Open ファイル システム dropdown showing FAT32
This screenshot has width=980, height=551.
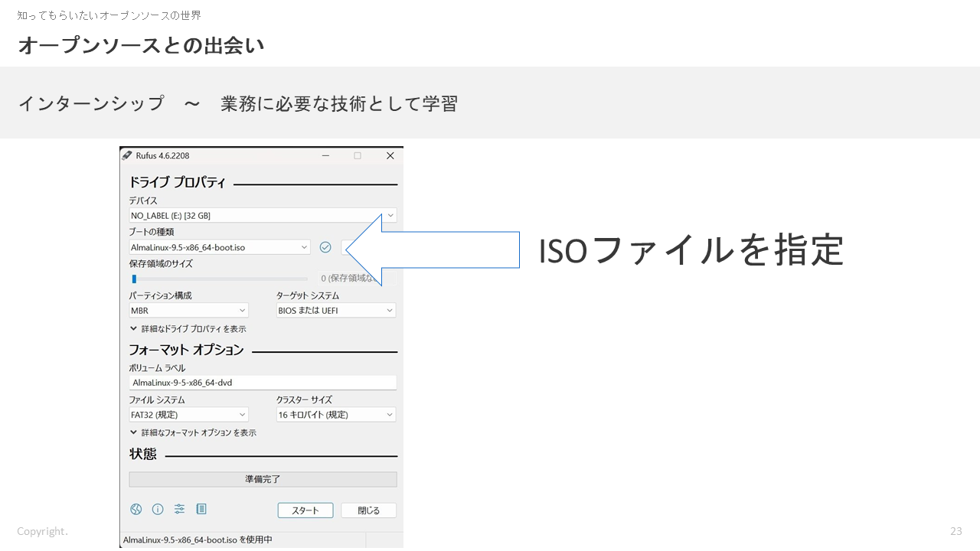click(x=189, y=415)
